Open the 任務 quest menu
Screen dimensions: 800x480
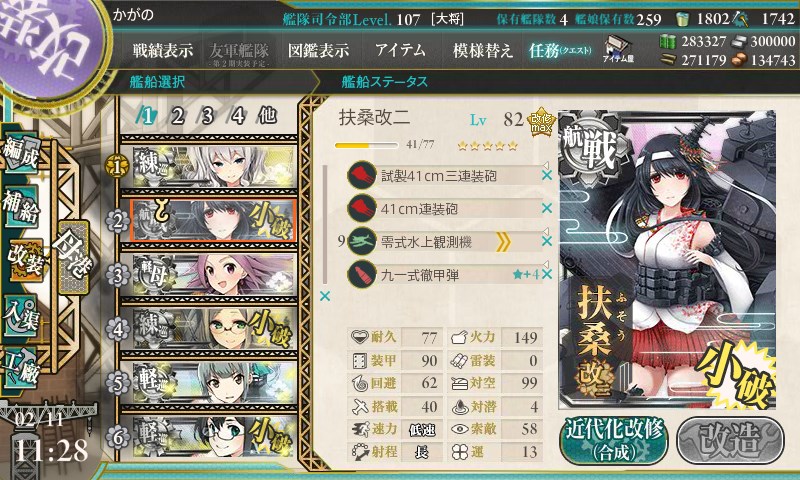[560, 50]
